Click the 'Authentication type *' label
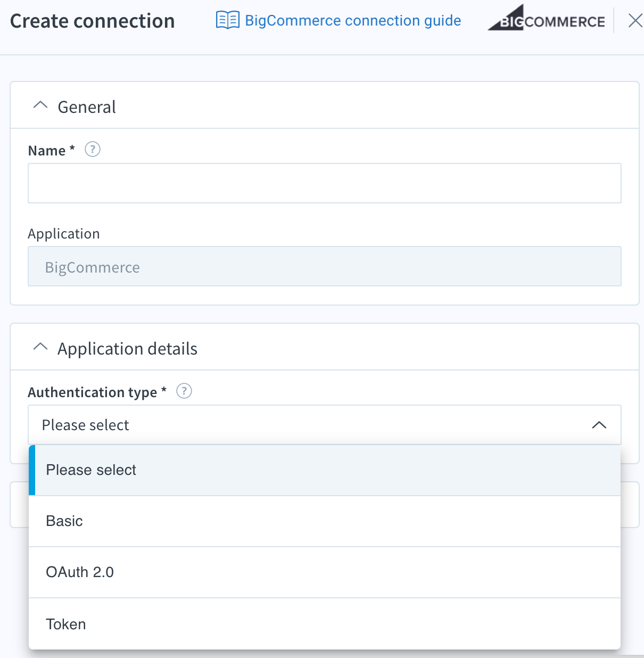 tap(97, 392)
